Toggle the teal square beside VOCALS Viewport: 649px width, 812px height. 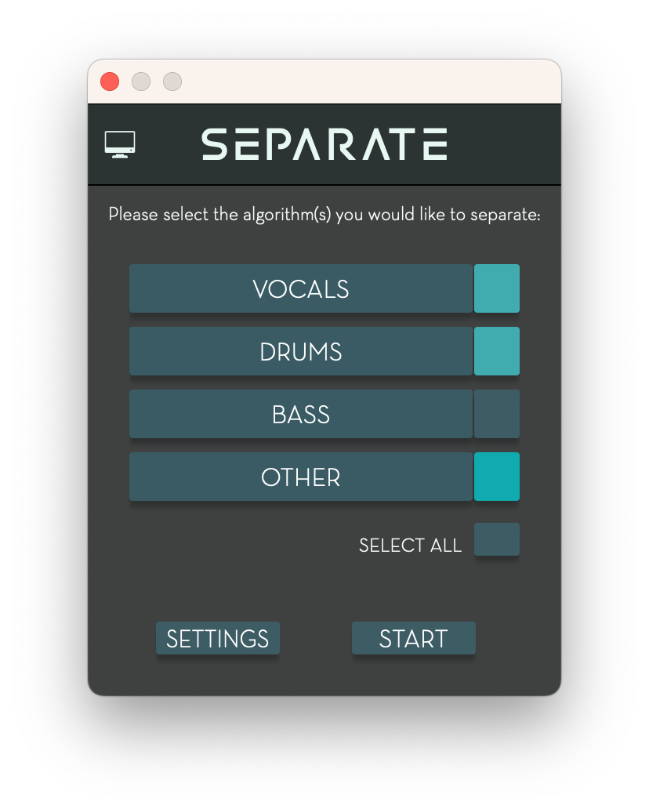(x=497, y=288)
